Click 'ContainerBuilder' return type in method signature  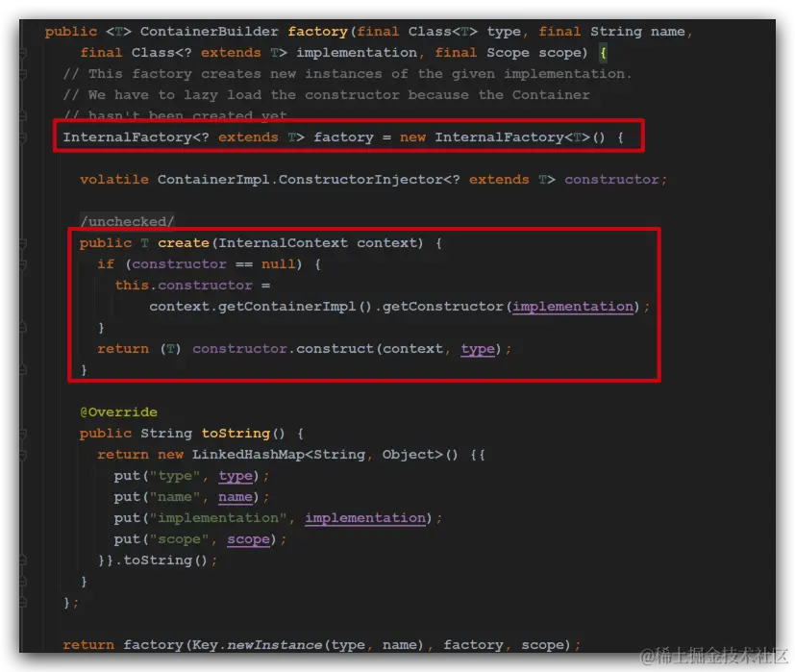tap(209, 32)
